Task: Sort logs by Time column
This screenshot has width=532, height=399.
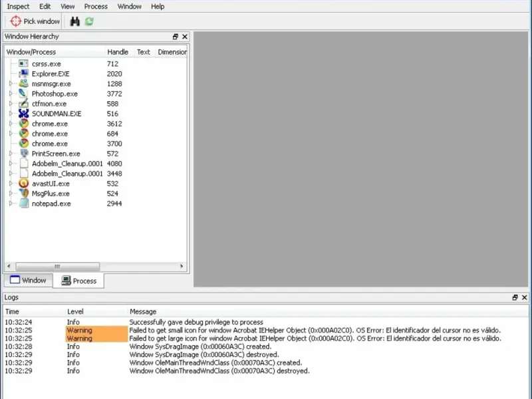Action: [x=35, y=311]
